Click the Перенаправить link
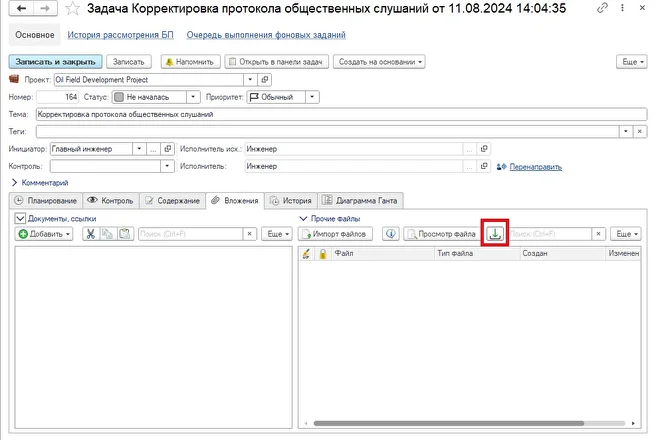 [x=535, y=166]
